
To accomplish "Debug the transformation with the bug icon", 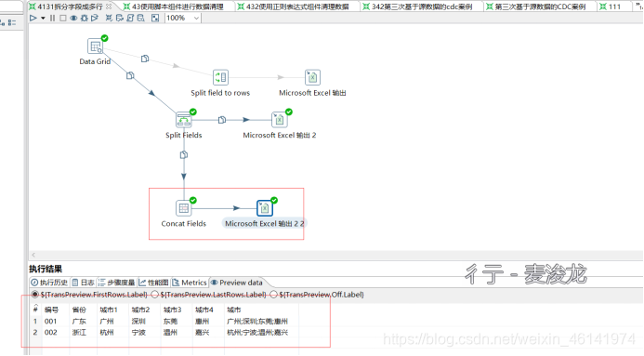I will (85, 18).
